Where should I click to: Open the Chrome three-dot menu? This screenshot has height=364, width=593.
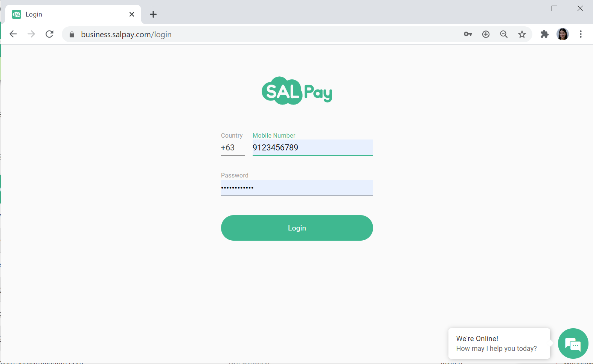581,34
